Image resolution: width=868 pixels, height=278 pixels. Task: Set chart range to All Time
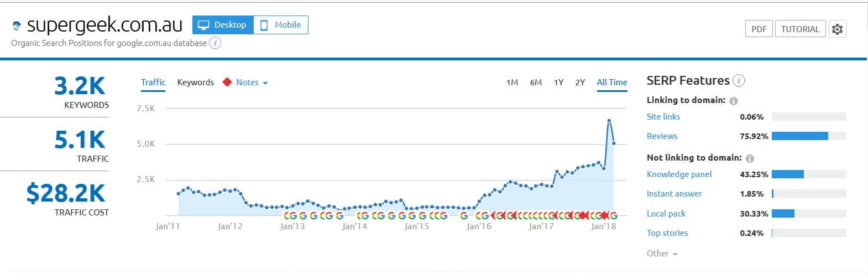(x=612, y=83)
